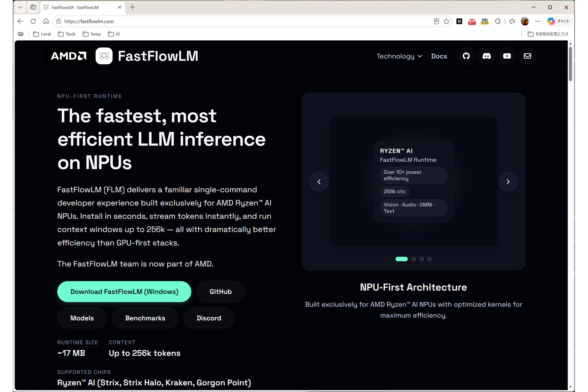This screenshot has height=392, width=588.
Task: Go back with the browser back arrow
Action: click(21, 21)
